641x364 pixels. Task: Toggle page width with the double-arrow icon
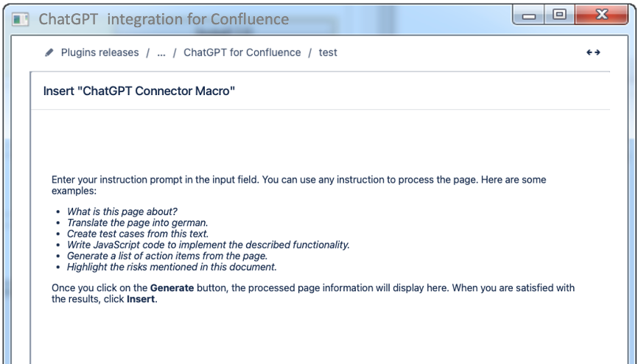(593, 52)
